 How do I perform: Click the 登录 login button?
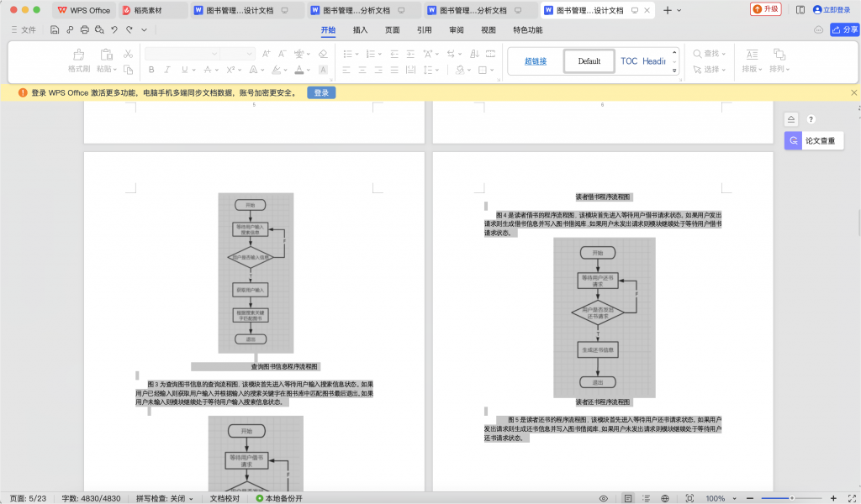(320, 92)
